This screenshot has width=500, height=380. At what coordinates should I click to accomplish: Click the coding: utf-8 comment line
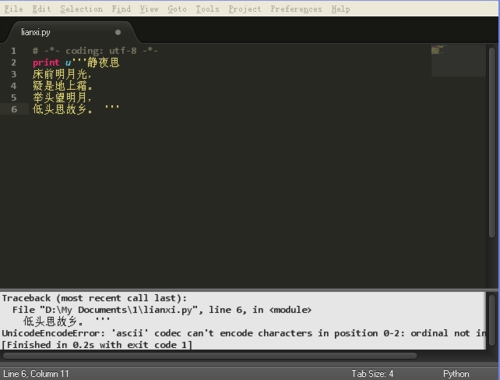coord(95,51)
